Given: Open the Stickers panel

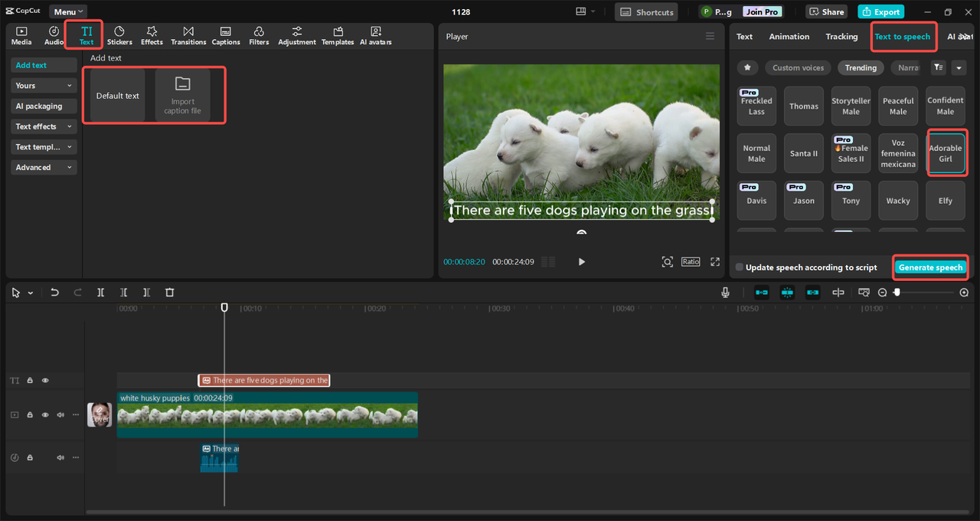Looking at the screenshot, I should [119, 35].
